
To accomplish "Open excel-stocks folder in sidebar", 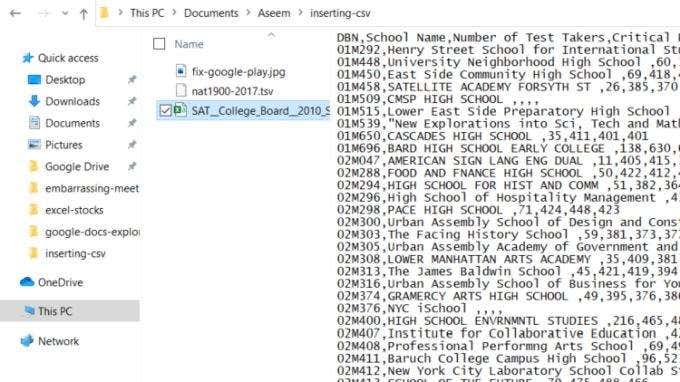I will tap(74, 210).
